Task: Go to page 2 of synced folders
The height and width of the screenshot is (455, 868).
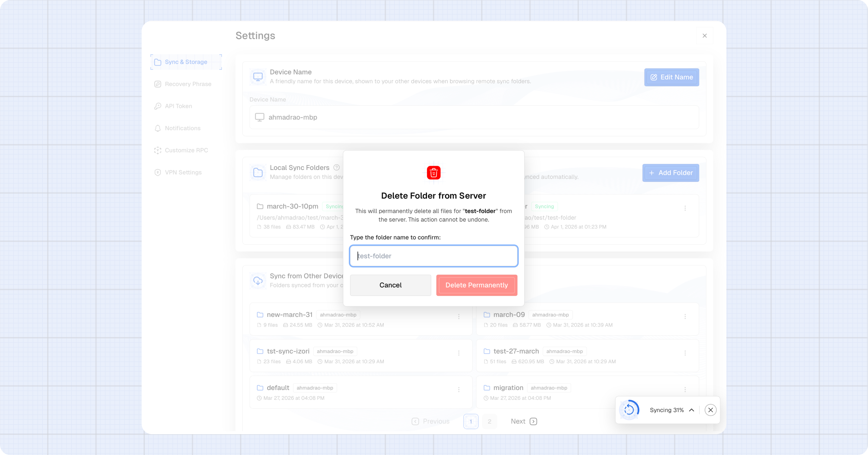Action: click(x=489, y=421)
